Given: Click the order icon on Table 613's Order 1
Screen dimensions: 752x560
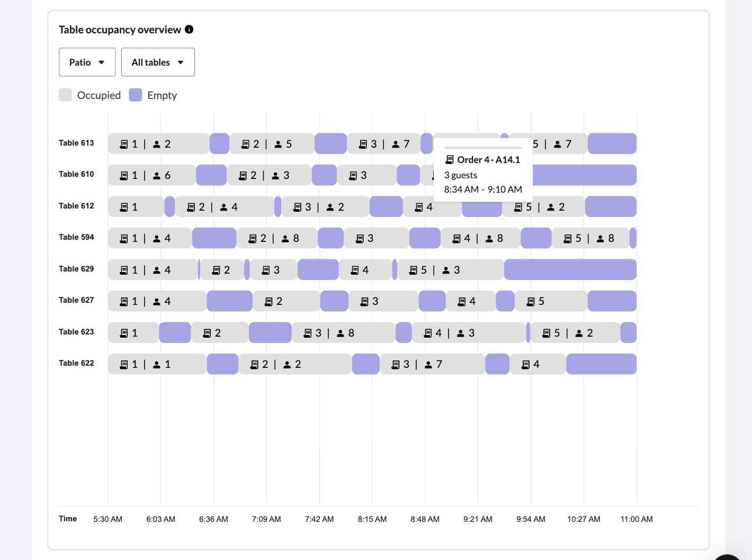Looking at the screenshot, I should click(124, 143).
